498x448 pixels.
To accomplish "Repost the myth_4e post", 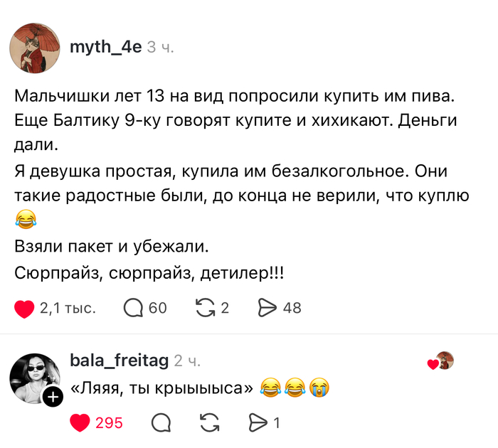I will click(x=206, y=308).
